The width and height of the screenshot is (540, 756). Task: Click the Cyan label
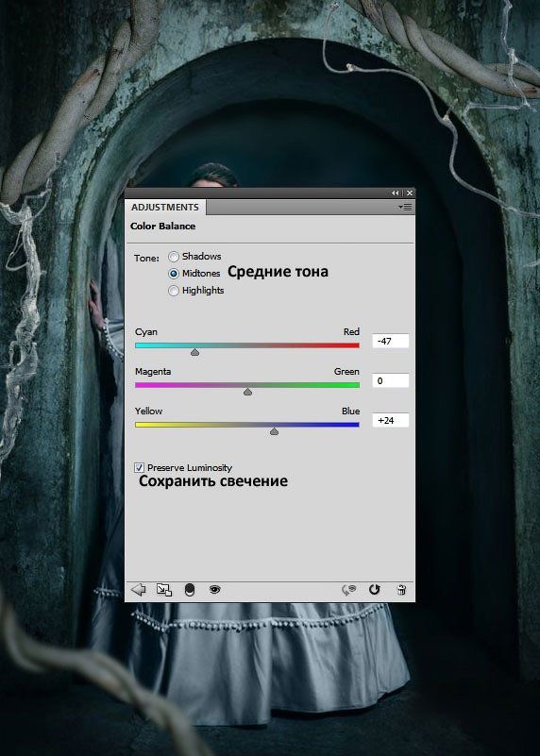coord(146,331)
